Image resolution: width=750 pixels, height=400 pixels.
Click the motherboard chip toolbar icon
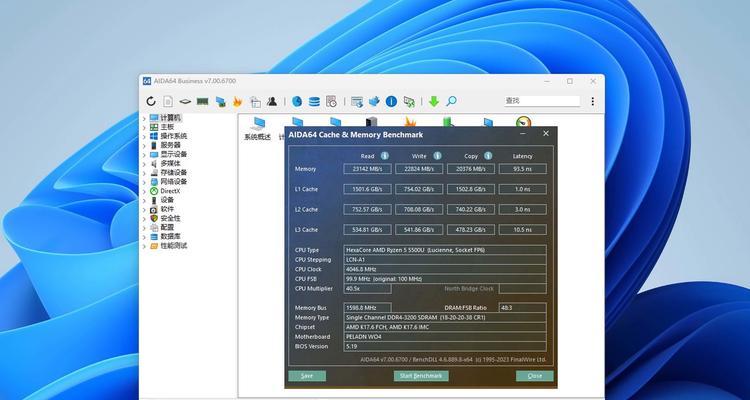185,101
